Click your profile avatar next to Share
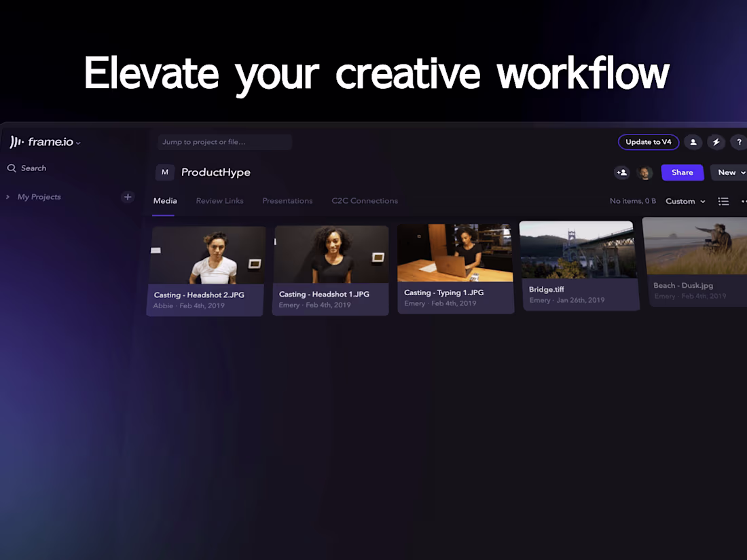 pyautogui.click(x=644, y=172)
